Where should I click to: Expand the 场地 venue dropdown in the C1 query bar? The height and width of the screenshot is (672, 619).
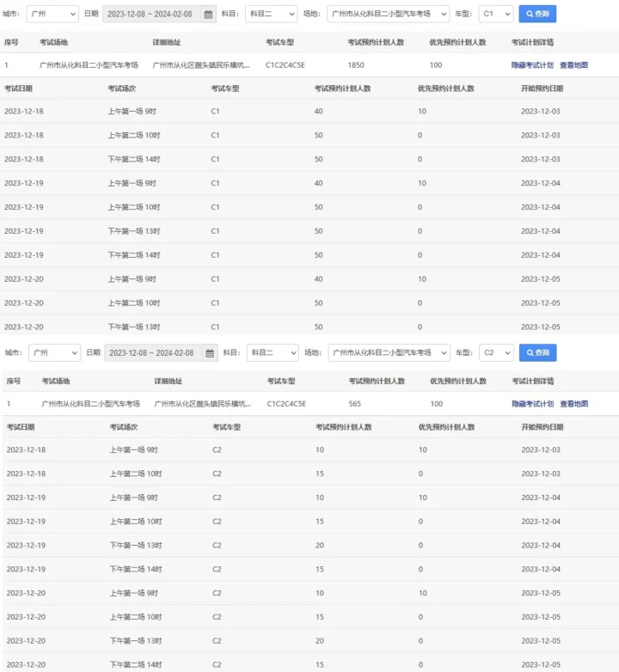tap(388, 15)
